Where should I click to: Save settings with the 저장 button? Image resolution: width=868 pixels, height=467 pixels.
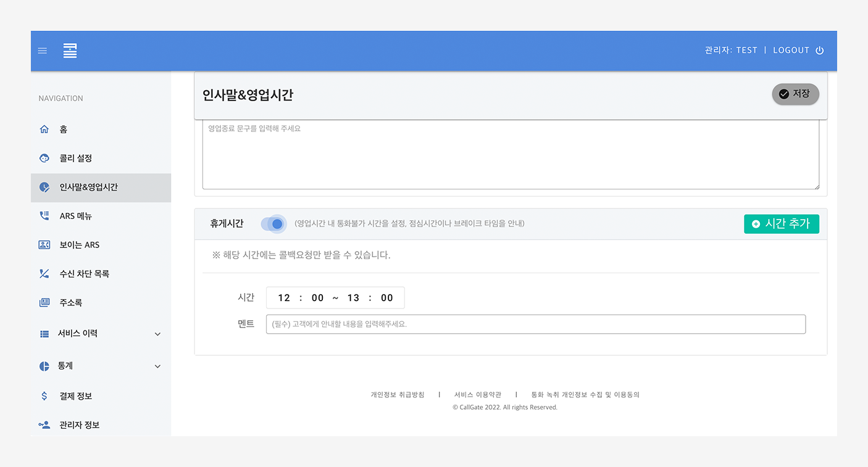click(795, 94)
